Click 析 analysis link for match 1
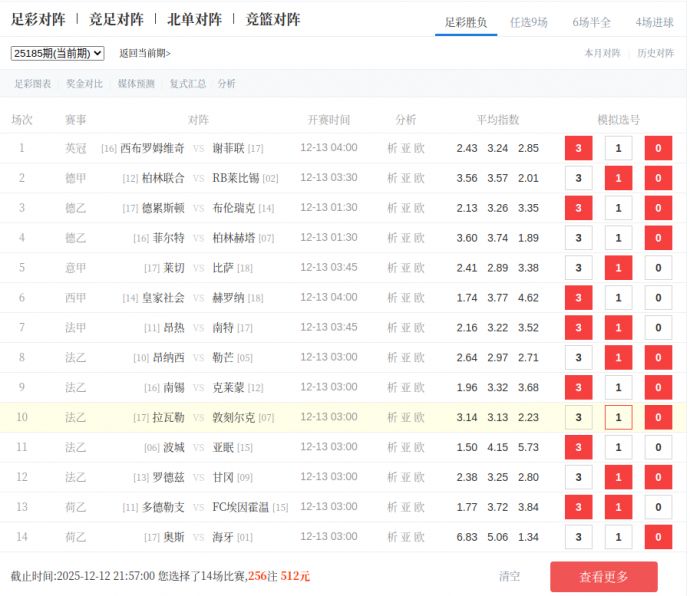 392,148
